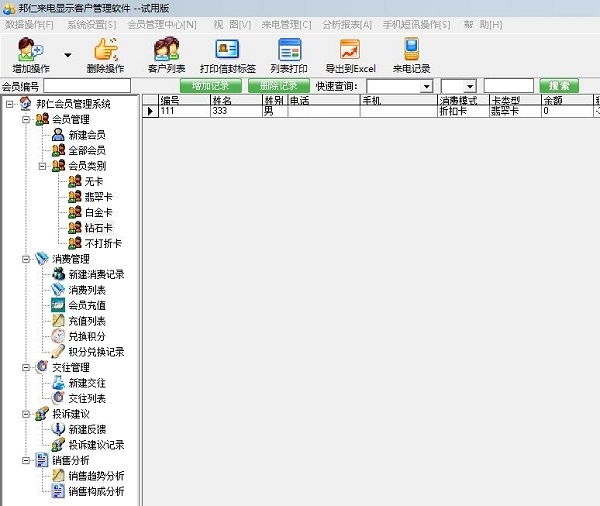Screen dimensions: 600x506
Task: Click the 会员充值 card icon
Action: coord(58,305)
